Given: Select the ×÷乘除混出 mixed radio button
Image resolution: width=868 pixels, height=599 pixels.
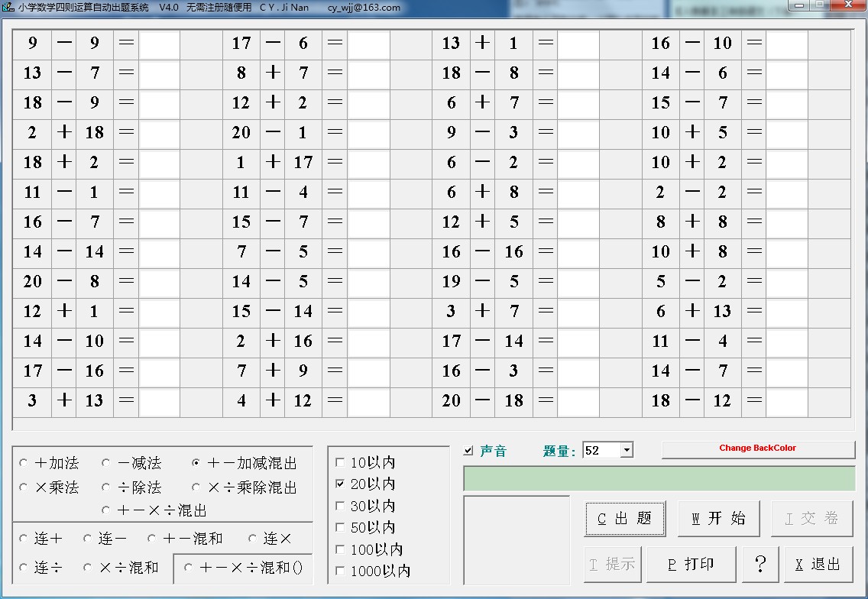Looking at the screenshot, I should tap(196, 487).
